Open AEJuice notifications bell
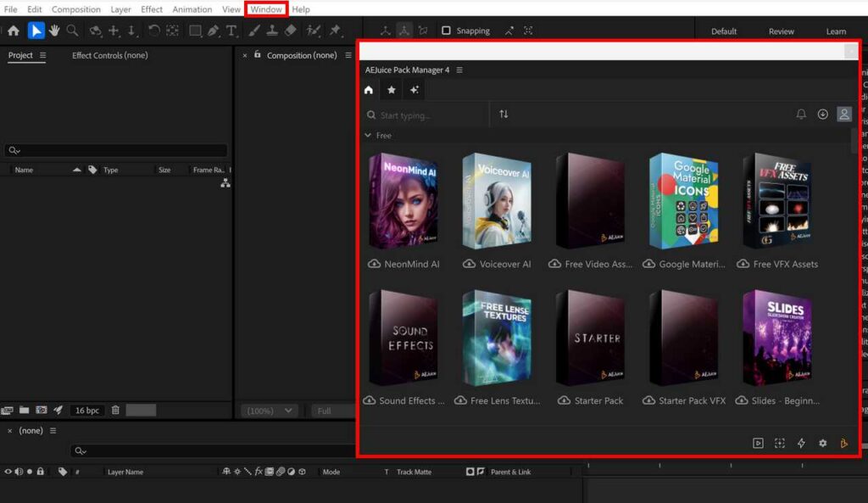The height and width of the screenshot is (503, 868). (x=801, y=115)
